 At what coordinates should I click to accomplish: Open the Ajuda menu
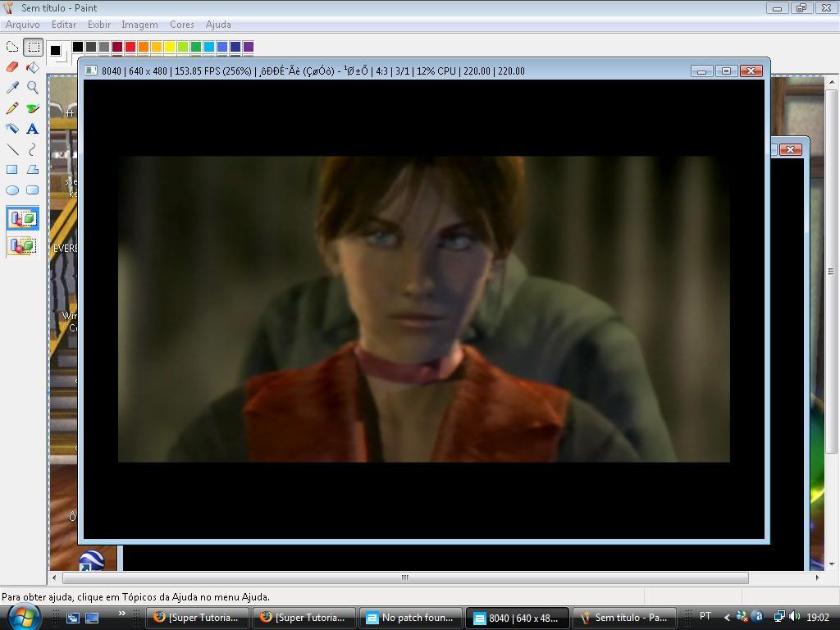point(218,25)
